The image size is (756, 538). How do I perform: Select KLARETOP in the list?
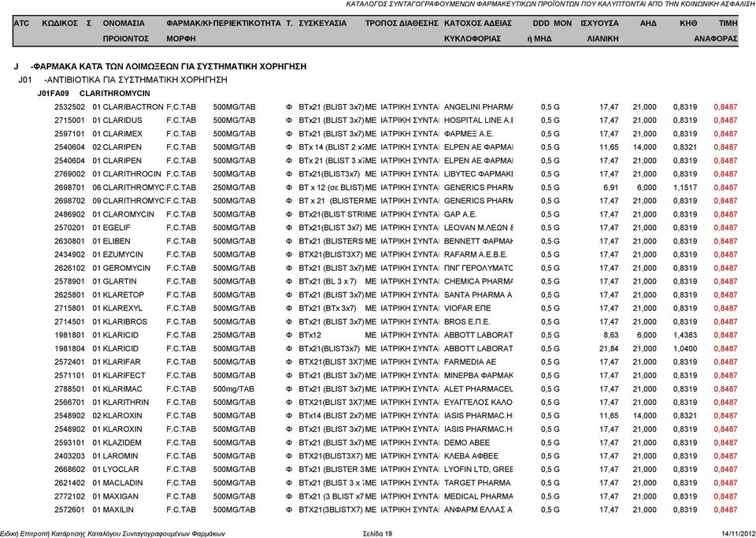(124, 295)
